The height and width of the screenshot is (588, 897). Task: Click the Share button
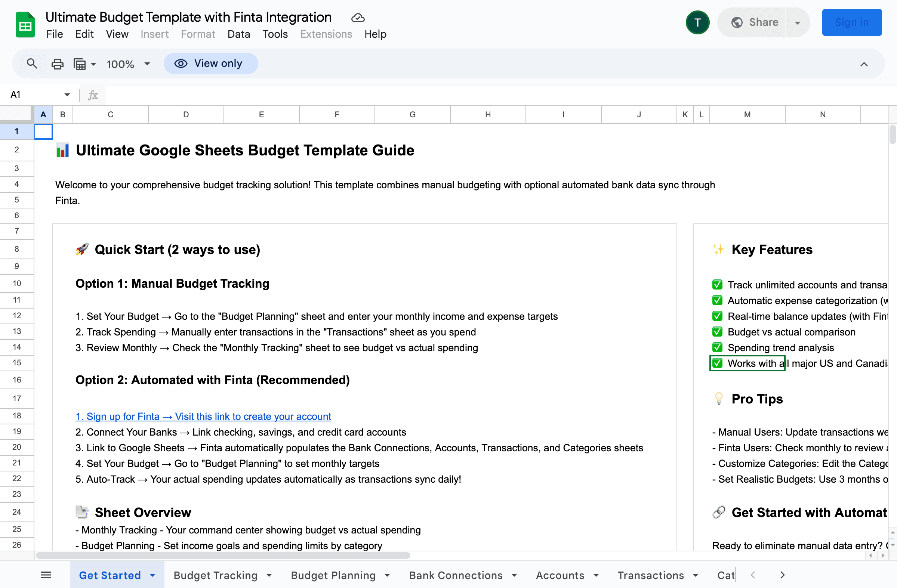752,22
